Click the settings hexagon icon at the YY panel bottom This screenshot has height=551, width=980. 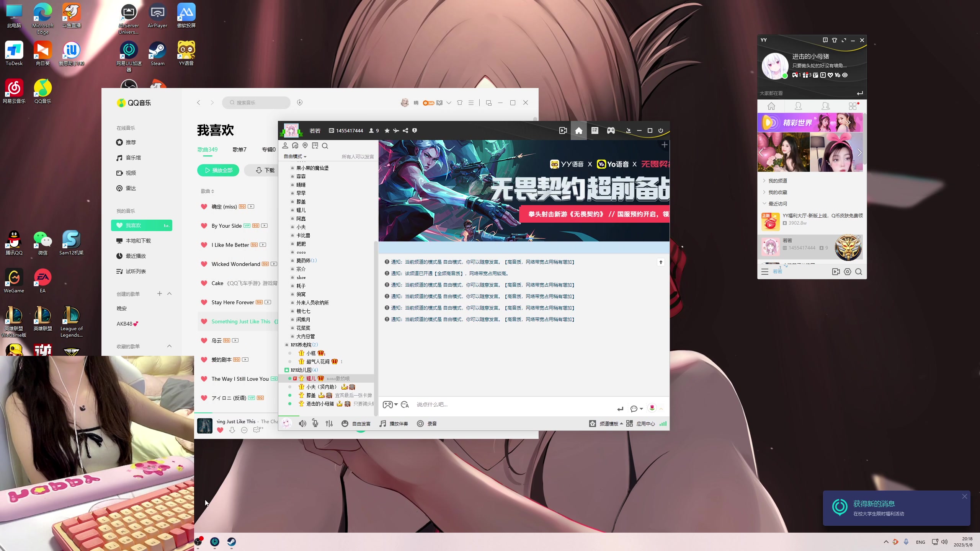848,272
